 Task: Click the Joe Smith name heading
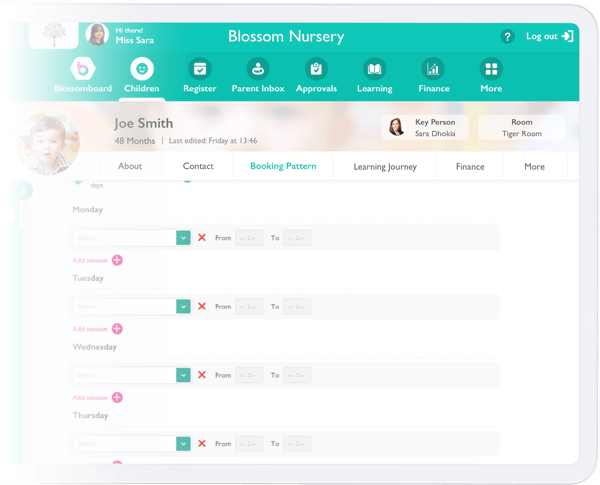coord(143,123)
